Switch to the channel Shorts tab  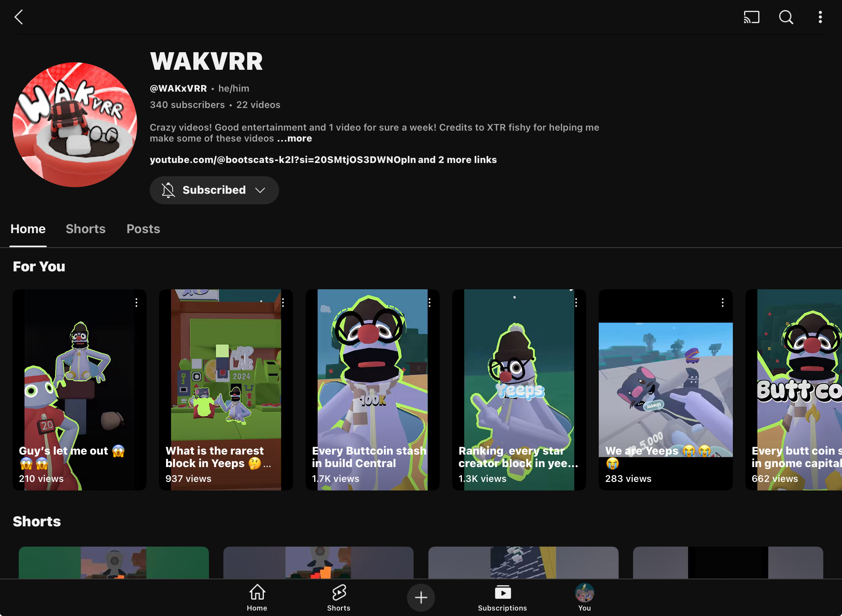[x=86, y=229]
